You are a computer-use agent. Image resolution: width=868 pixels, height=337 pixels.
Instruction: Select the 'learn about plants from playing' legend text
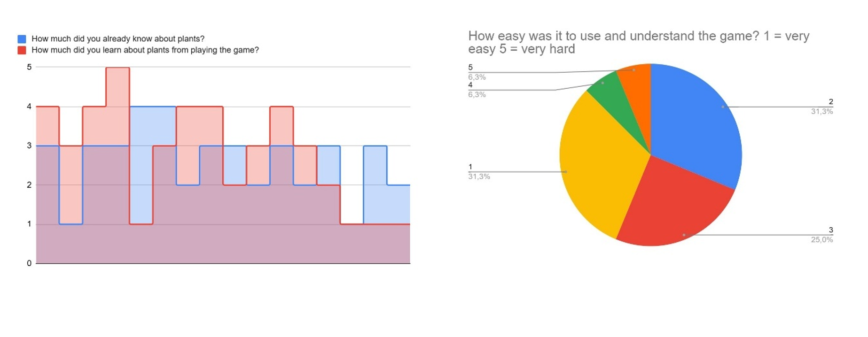[145, 50]
